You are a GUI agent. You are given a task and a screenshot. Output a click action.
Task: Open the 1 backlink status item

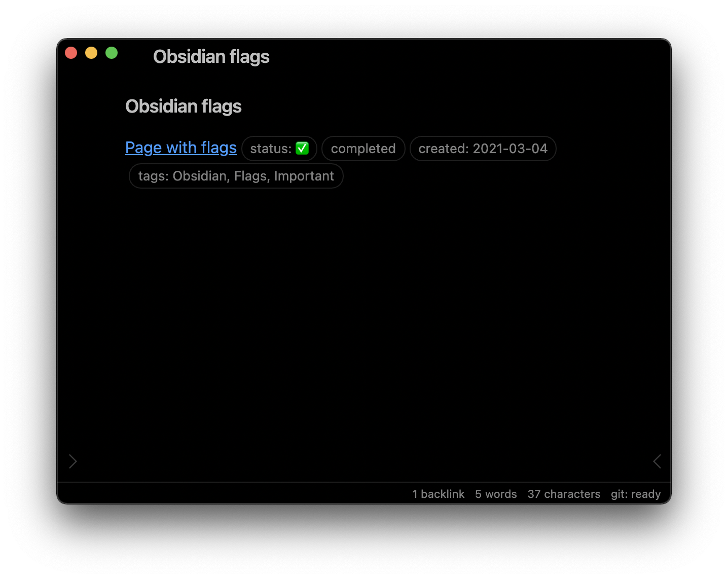(439, 494)
